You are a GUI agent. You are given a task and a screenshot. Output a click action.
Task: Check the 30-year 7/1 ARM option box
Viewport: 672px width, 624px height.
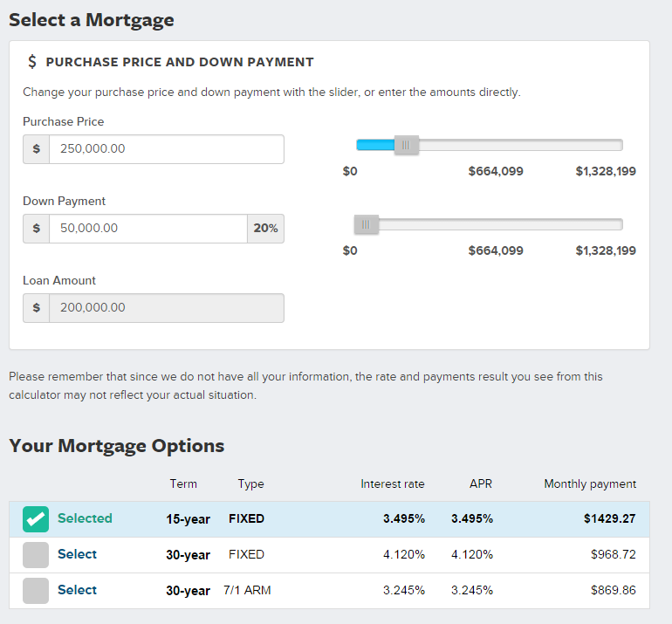(x=36, y=591)
